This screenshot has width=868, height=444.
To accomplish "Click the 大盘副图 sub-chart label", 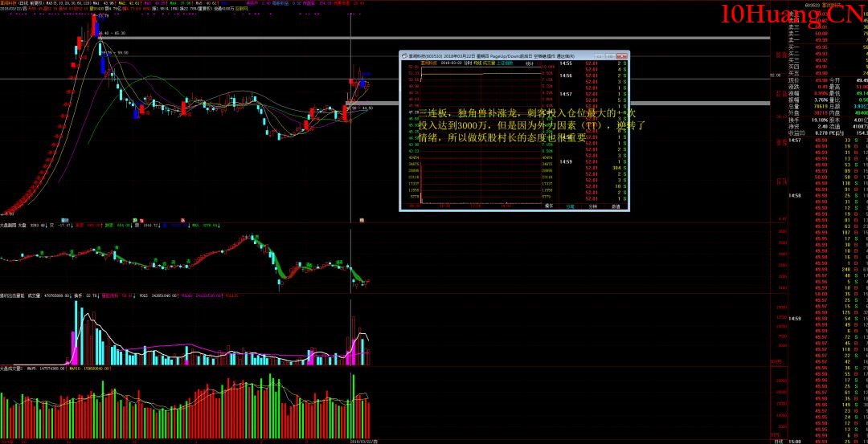I will tap(7, 226).
